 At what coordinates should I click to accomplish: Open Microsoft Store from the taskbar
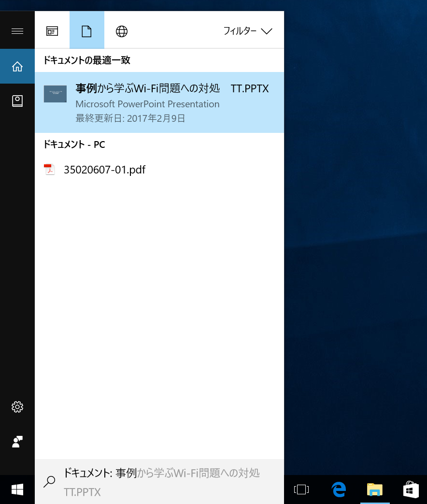pyautogui.click(x=410, y=490)
